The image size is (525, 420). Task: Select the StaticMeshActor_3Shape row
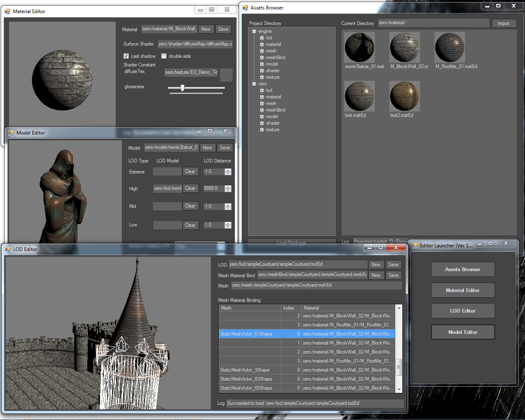click(x=245, y=370)
